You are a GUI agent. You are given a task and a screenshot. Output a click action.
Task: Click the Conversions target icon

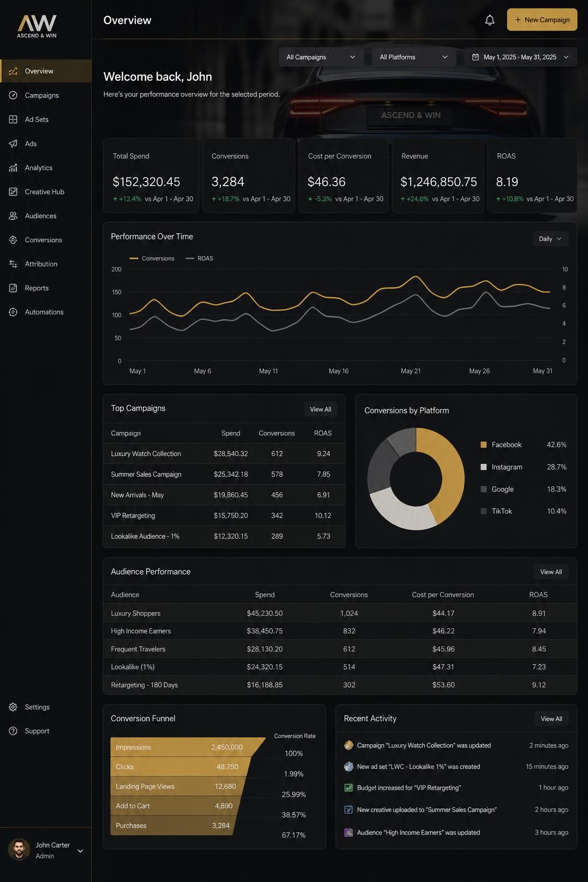pyautogui.click(x=13, y=240)
